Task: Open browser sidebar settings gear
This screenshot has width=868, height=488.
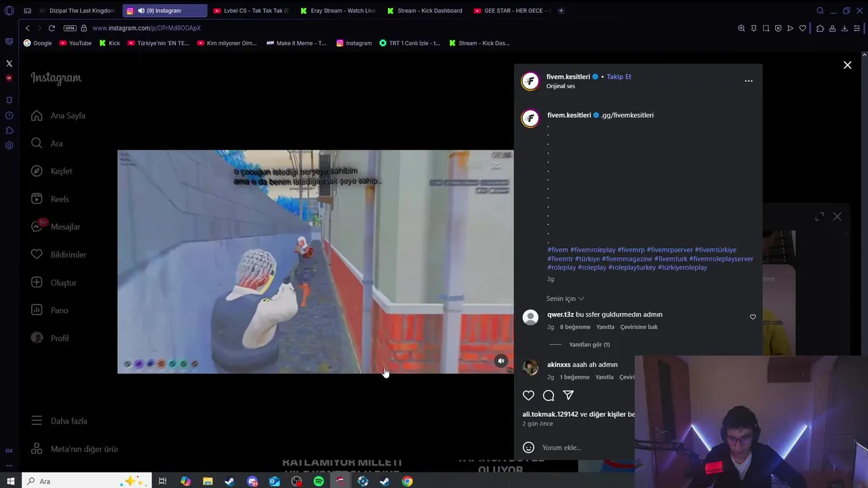Action: (x=9, y=145)
